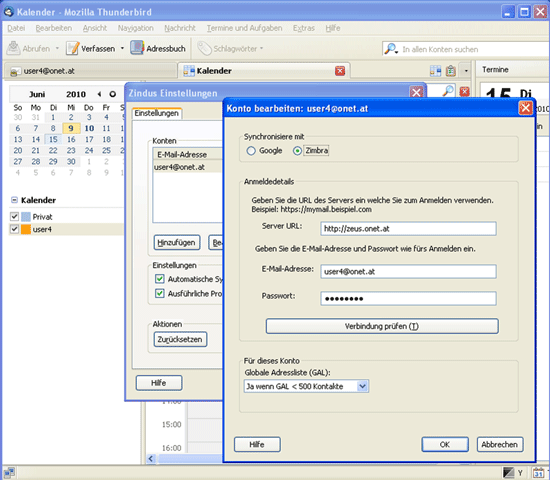Click the user4 orange color swatch
The image size is (550, 480).
pyautogui.click(x=26, y=229)
